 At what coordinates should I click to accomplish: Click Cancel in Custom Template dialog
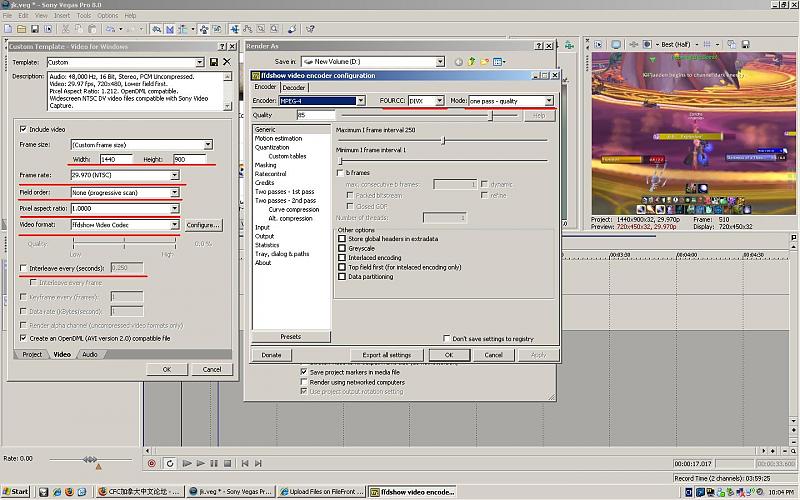click(x=212, y=369)
